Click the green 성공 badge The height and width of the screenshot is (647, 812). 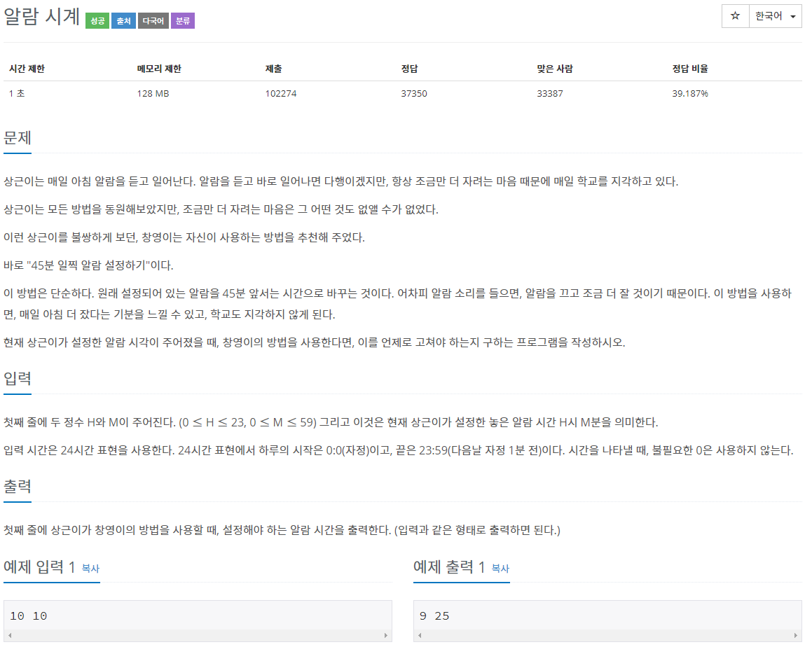click(x=97, y=21)
